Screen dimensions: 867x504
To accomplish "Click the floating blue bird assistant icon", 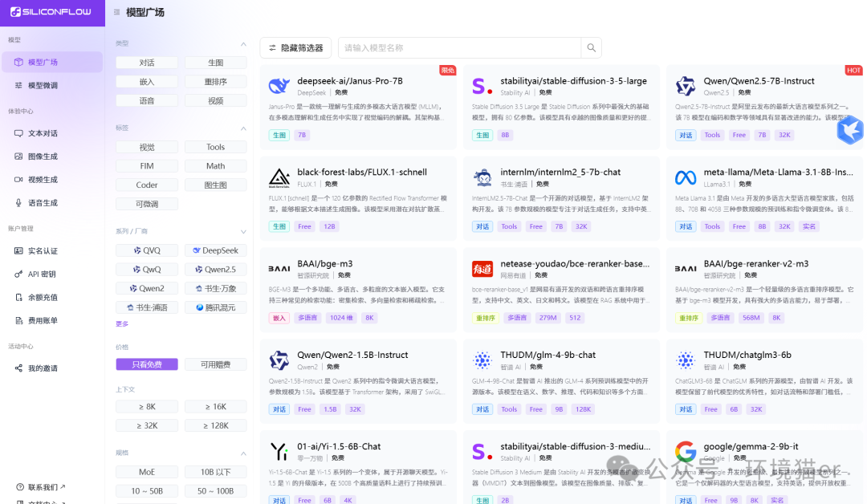I will point(850,131).
